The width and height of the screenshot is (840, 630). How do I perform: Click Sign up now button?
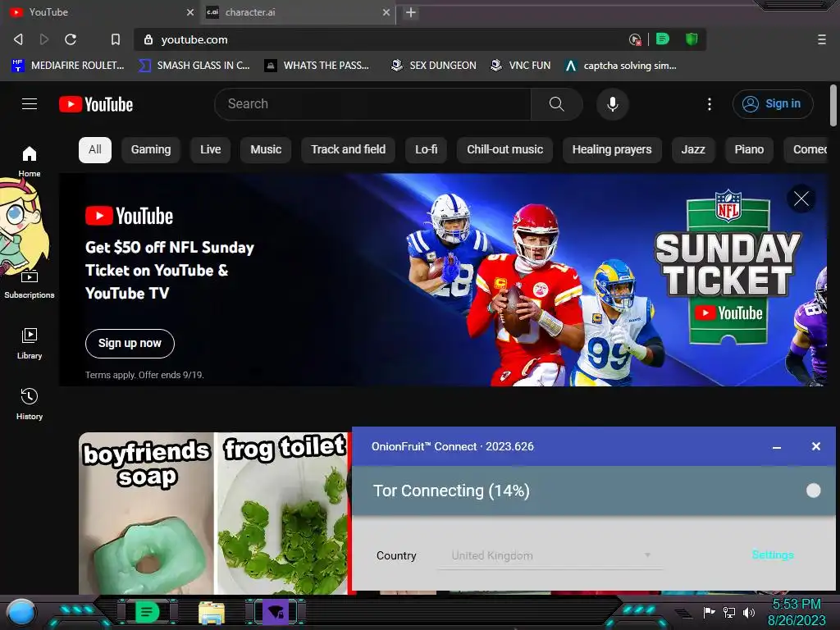(x=130, y=344)
